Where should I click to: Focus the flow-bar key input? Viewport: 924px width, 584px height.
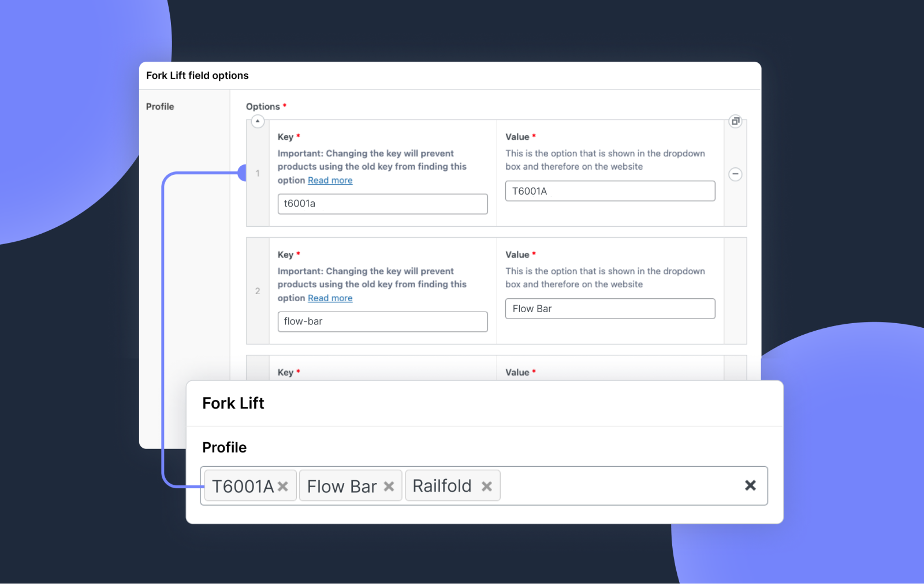tap(382, 321)
